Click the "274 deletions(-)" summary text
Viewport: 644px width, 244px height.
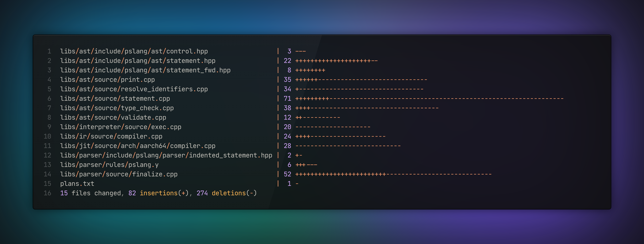pyautogui.click(x=227, y=193)
